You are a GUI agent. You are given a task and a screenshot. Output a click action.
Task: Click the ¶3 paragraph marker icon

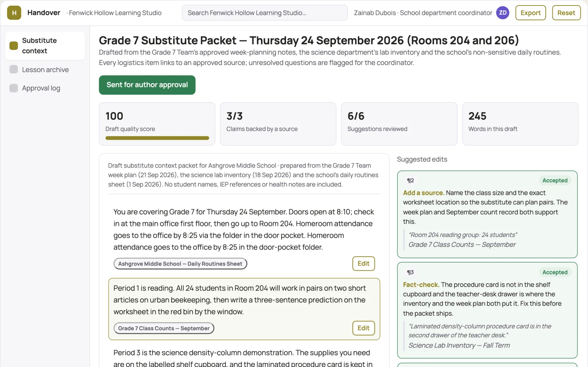click(x=410, y=272)
